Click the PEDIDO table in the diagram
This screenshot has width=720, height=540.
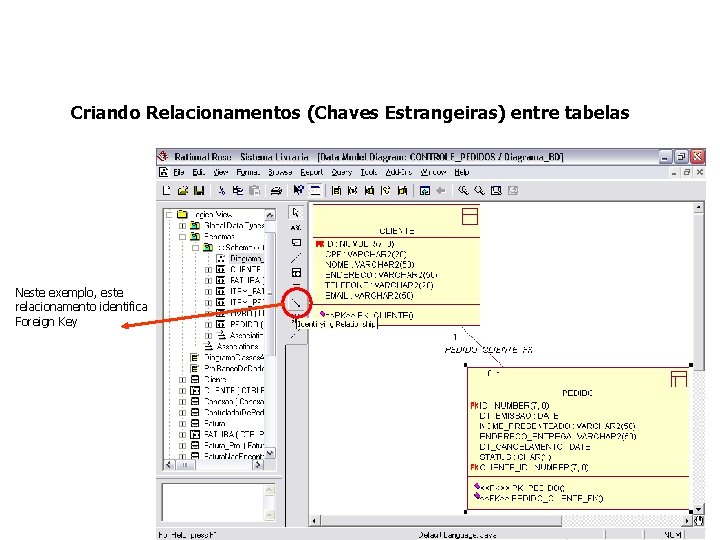pyautogui.click(x=579, y=438)
